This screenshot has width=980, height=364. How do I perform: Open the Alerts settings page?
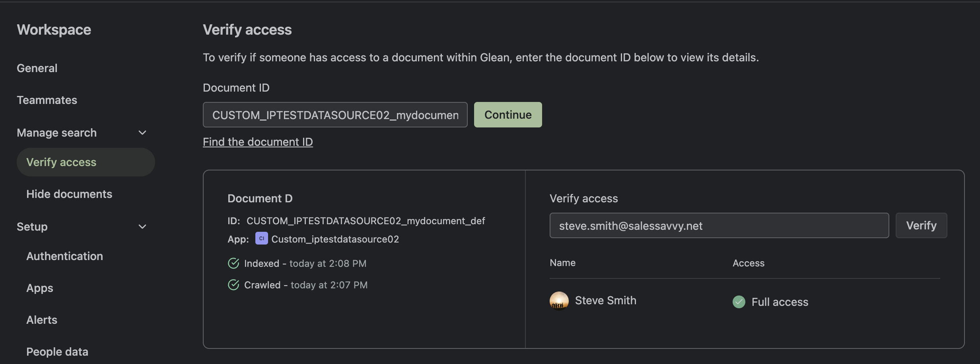(42, 320)
